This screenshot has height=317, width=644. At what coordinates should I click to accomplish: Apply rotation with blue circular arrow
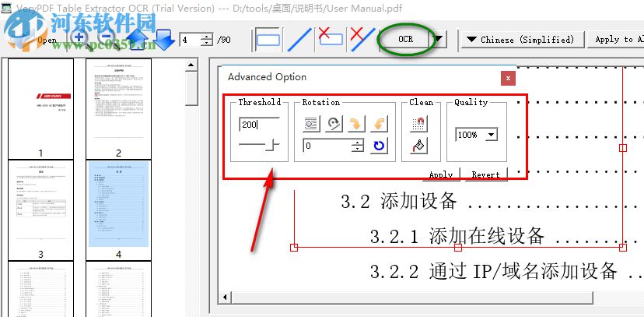pyautogui.click(x=379, y=146)
